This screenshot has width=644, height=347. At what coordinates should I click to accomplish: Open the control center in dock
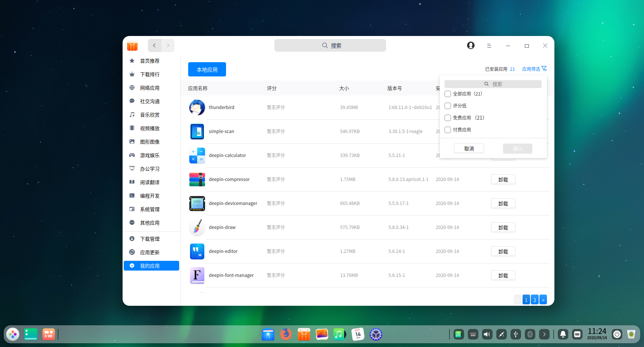(376, 334)
